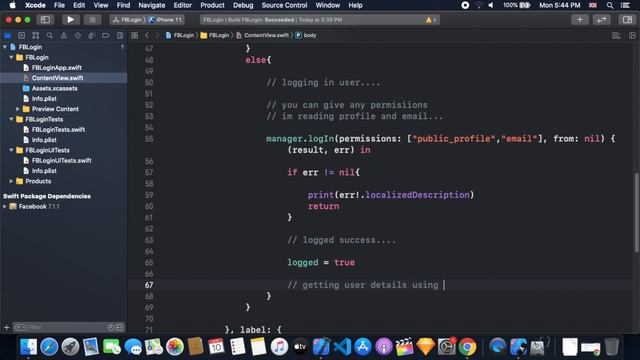Toggle source-control status filter in navigator

click(119, 327)
